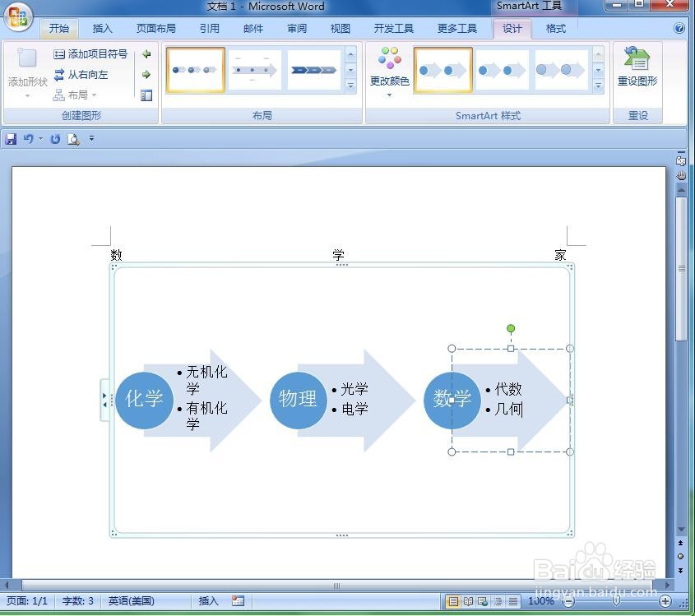Switch to Draft view
Viewport: 695px width, 616px height.
[513, 601]
